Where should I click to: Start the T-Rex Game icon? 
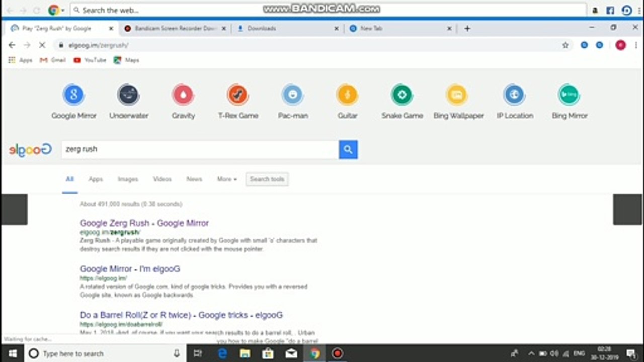[x=237, y=95]
